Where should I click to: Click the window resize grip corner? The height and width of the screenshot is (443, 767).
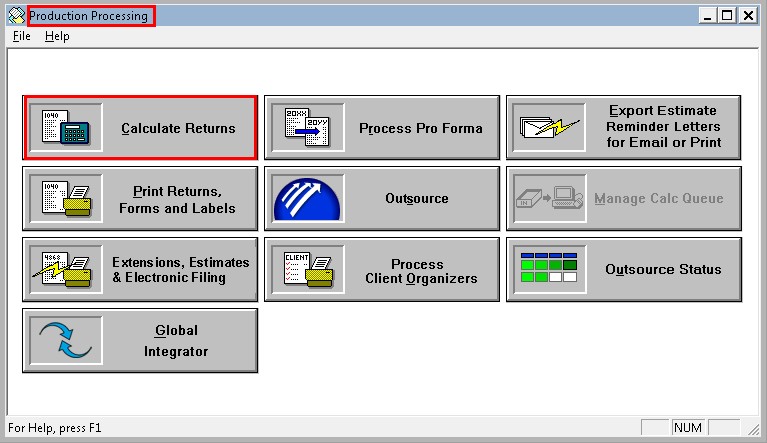point(753,429)
